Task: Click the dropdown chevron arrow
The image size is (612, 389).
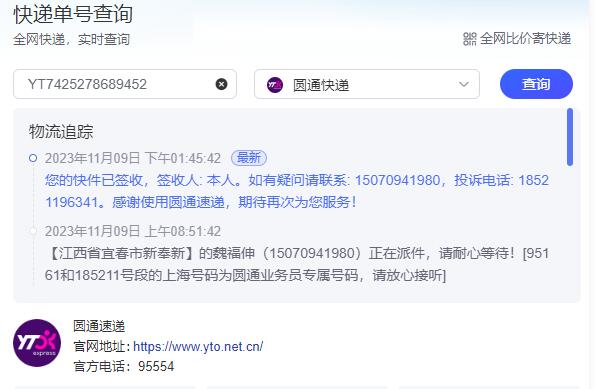Action: pos(464,84)
